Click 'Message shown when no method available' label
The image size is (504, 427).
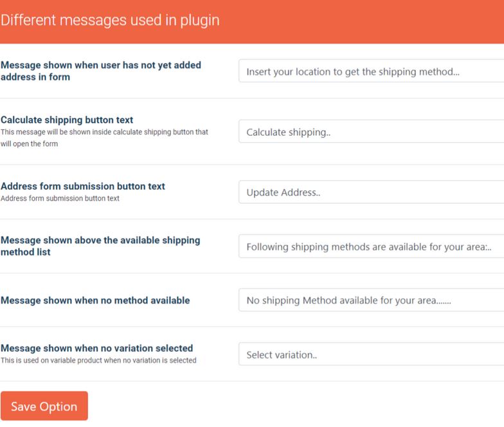click(95, 300)
